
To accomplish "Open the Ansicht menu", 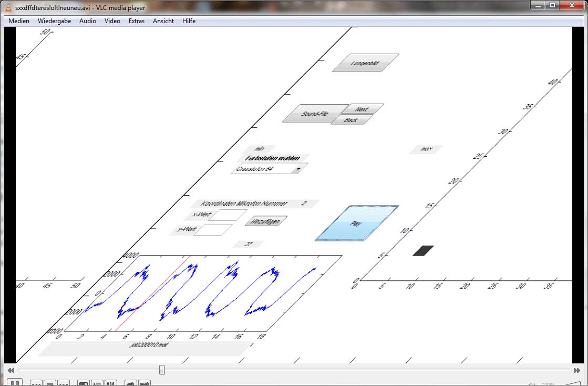I will (x=163, y=21).
